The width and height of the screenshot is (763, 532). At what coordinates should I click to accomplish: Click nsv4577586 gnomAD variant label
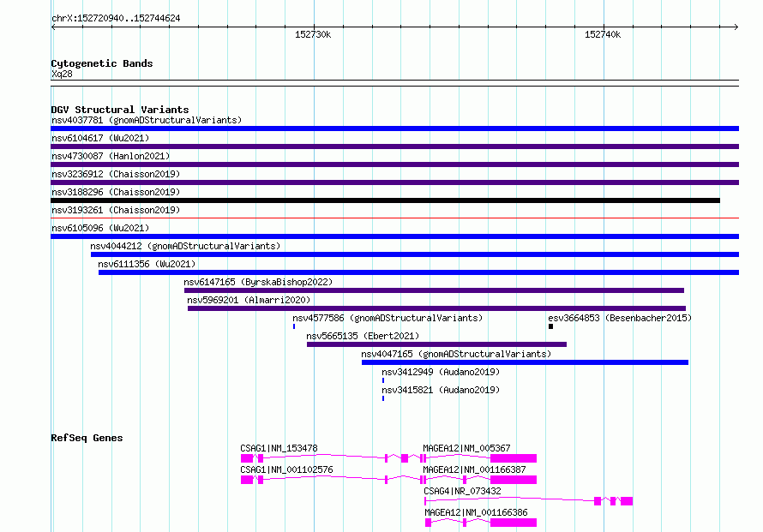coord(388,318)
